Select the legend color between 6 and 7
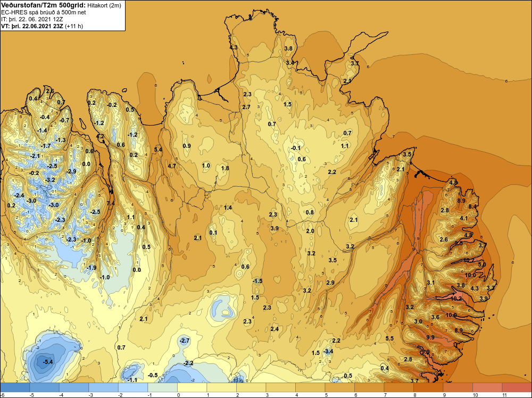This screenshot has height=398, width=532. [369, 387]
